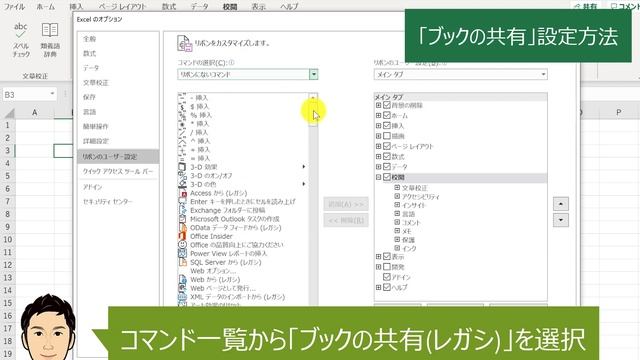640x360 pixels.
Task: Select the 3-D のオン/オフ command icon
Action: point(182,176)
